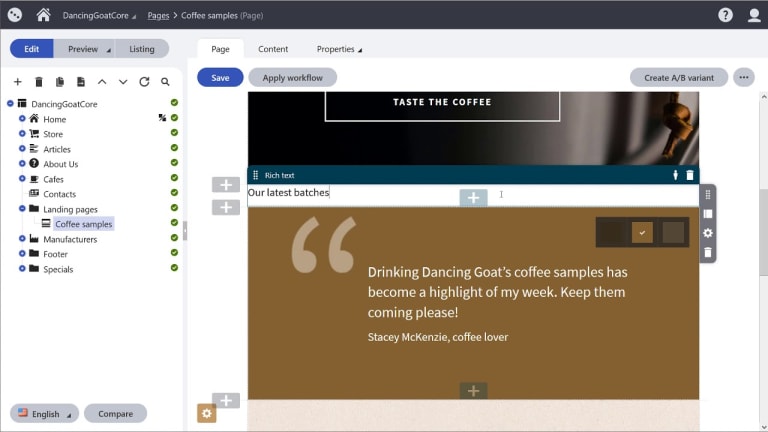Click the Compare button
This screenshot has width=768, height=432.
tap(115, 413)
